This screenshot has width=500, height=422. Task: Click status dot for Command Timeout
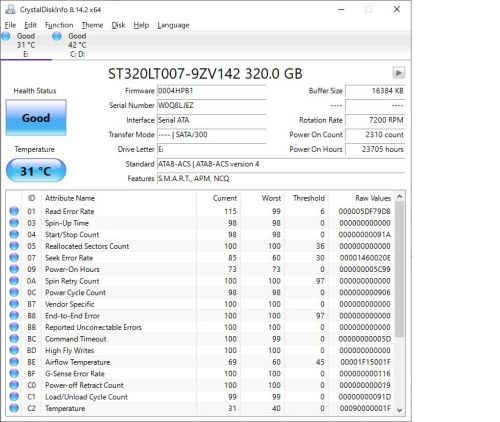tap(14, 339)
